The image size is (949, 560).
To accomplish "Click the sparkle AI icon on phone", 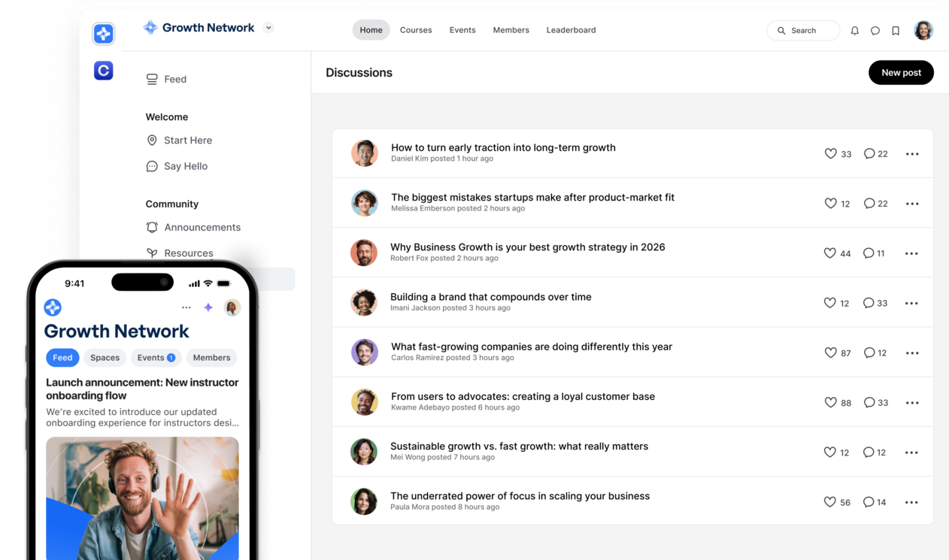I will pos(208,307).
